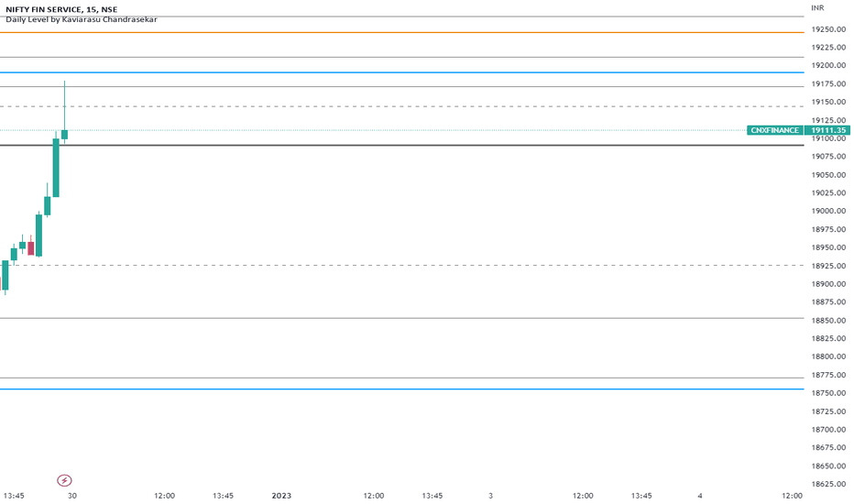Click the 2023 year label on time axis

tap(281, 496)
